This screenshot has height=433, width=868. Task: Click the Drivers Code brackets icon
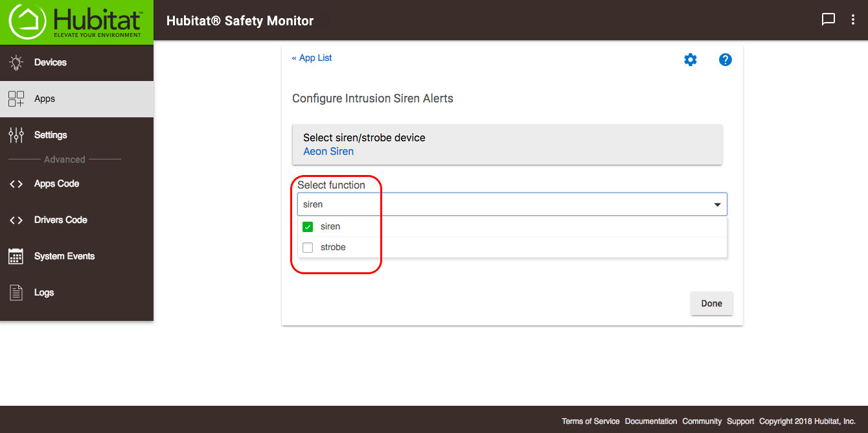16,220
